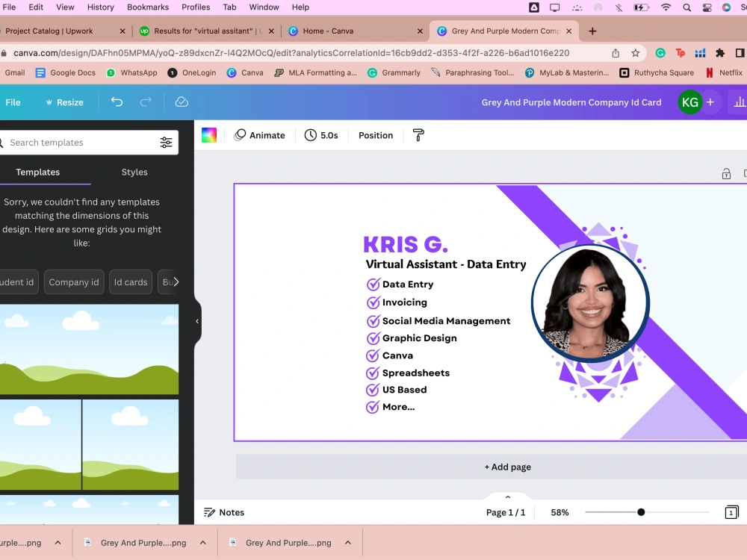Choose the two-column landscape grid thumbnail
747x560 pixels.
tap(89, 445)
